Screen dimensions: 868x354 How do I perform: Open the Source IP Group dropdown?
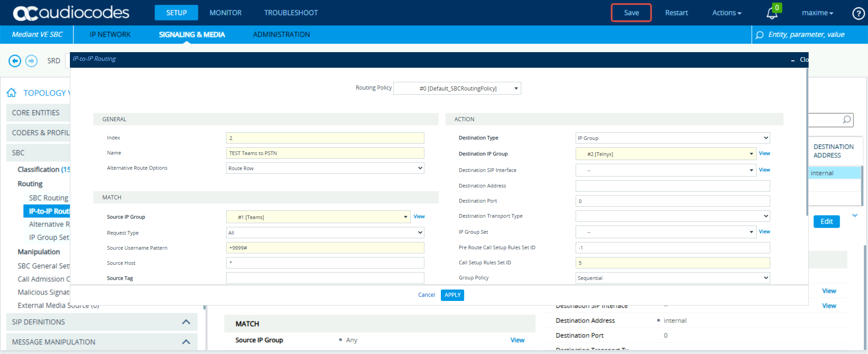(318, 217)
